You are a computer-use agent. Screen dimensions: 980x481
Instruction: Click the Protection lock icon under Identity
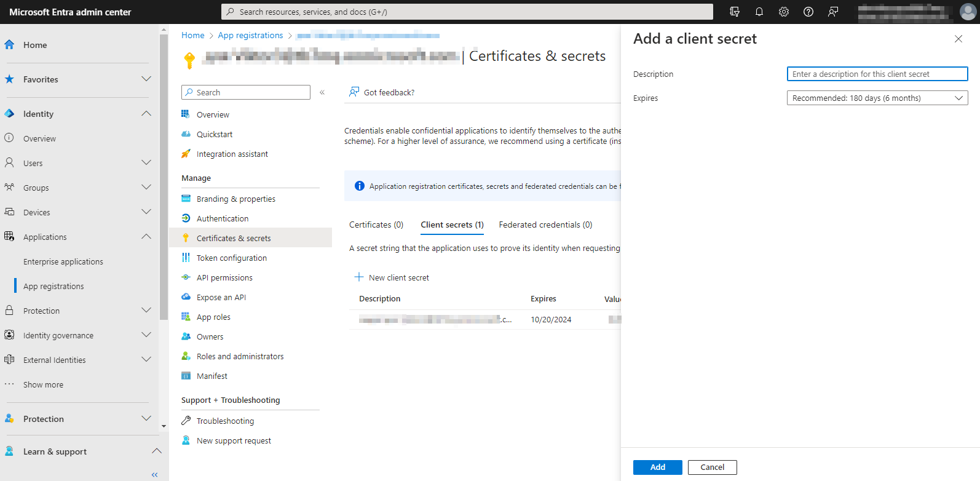tap(9, 311)
